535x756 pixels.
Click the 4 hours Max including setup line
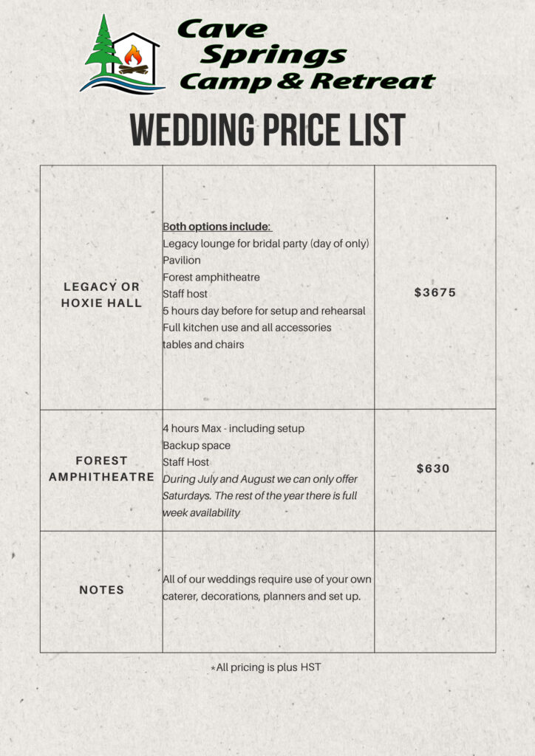tap(233, 428)
